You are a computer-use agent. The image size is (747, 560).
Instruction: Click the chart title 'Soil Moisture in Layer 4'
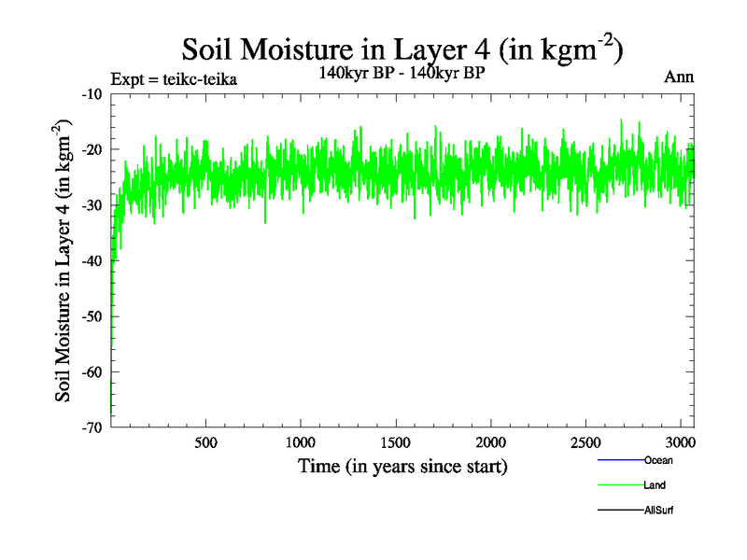(402, 49)
